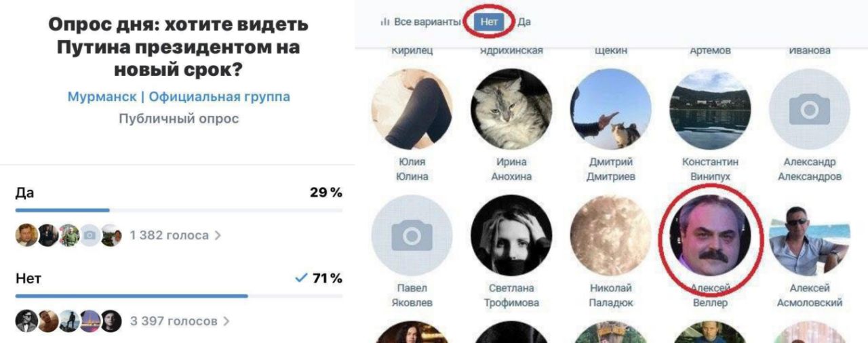Open Ирина Анохина's cat avatar
The height and width of the screenshot is (343, 868).
pos(511,108)
